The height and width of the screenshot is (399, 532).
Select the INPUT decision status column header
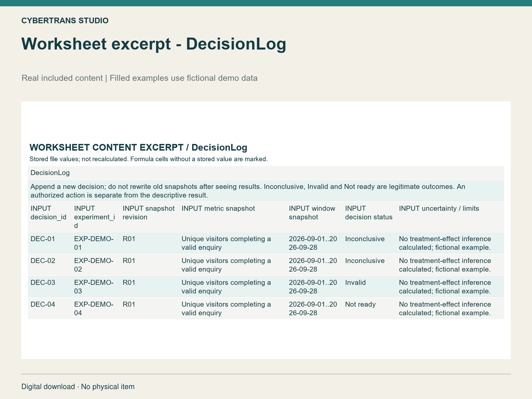point(369,213)
